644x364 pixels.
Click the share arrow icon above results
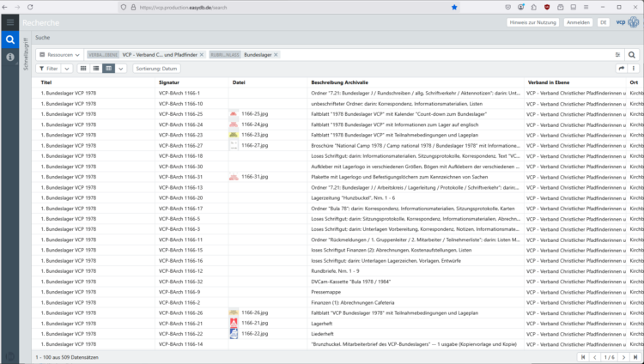click(622, 69)
